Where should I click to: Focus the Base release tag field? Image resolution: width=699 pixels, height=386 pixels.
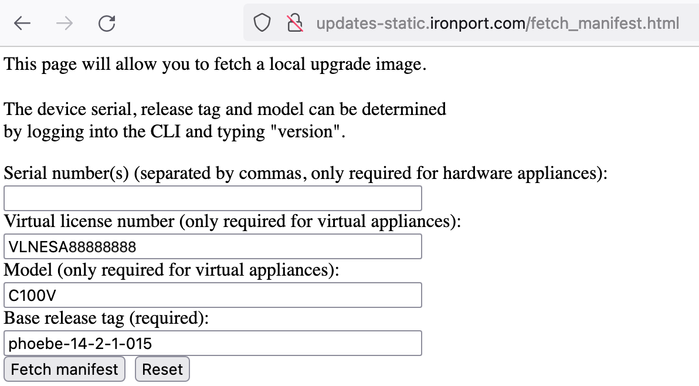[x=213, y=343]
